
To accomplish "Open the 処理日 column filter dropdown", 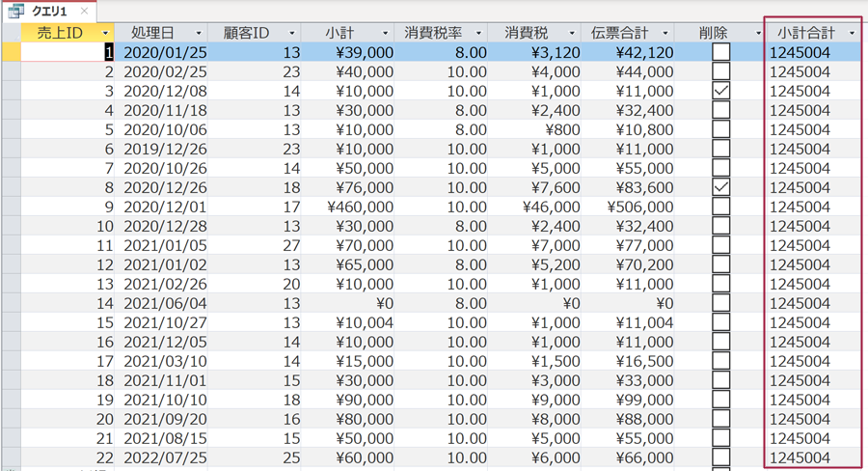I will 199,34.
